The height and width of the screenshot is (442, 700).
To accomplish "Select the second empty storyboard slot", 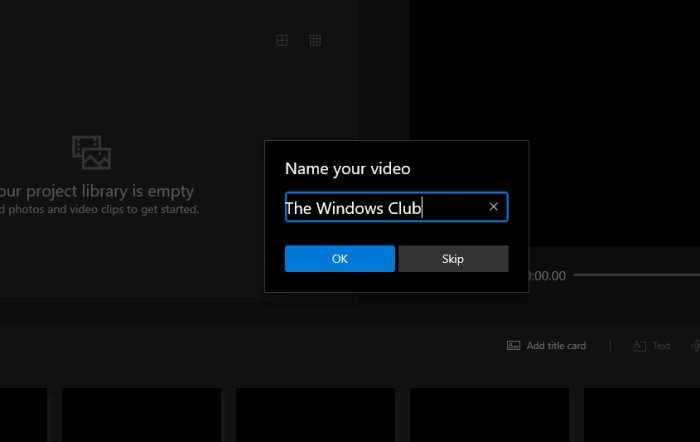I will pos(142,415).
